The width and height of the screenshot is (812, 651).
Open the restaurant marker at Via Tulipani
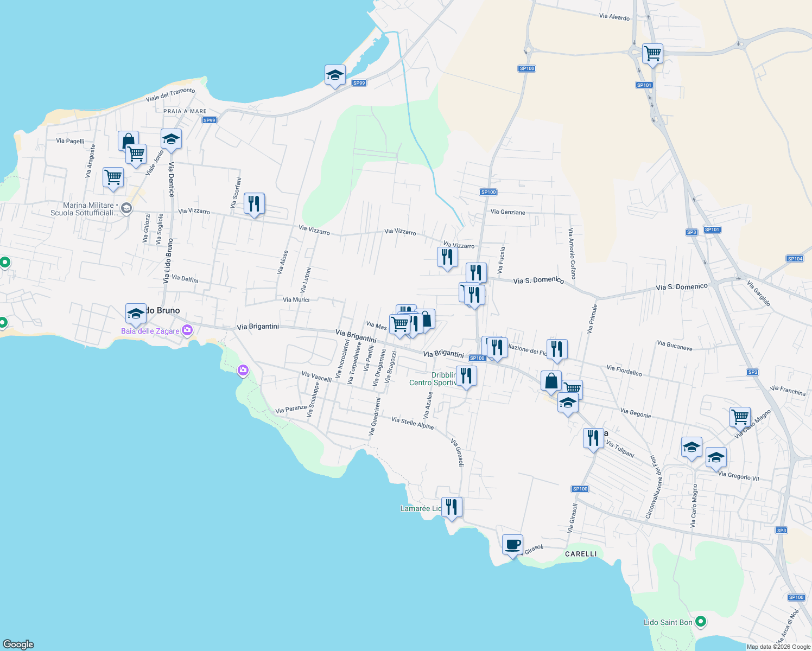(x=593, y=438)
